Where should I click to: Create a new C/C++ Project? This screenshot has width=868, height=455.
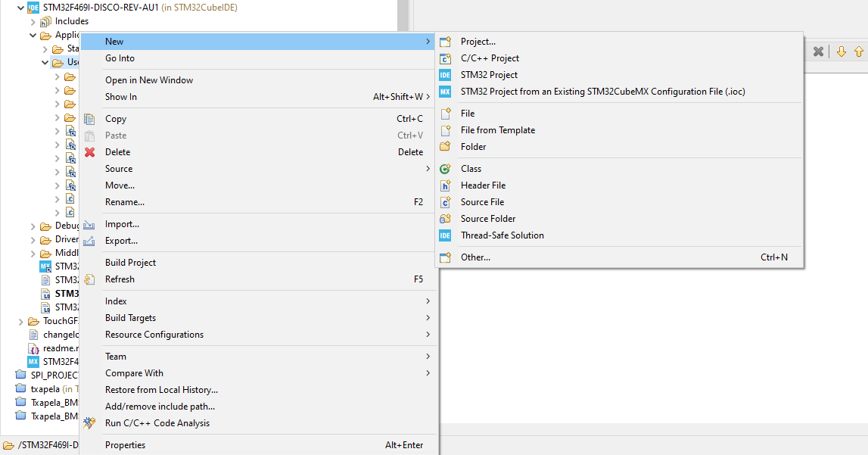tap(492, 58)
